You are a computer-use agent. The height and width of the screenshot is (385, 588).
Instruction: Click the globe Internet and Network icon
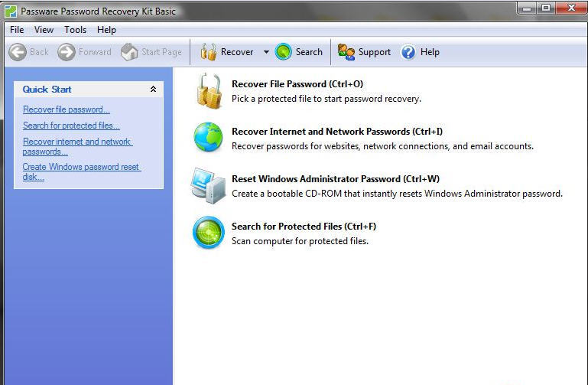[x=208, y=137]
